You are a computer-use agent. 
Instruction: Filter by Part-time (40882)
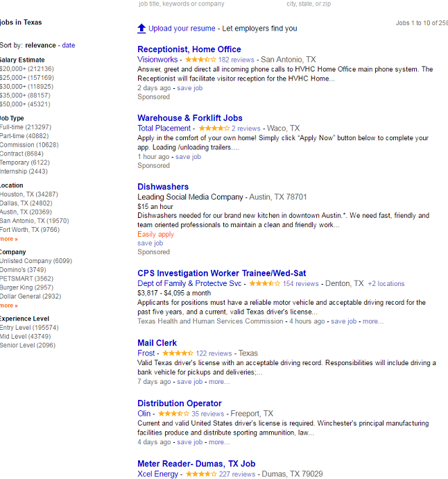click(x=24, y=136)
